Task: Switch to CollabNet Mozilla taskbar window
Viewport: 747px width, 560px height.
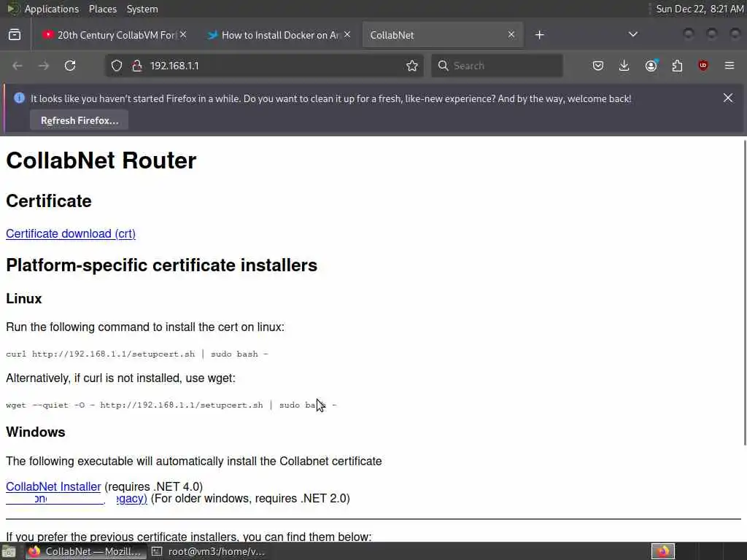Action: tap(86, 551)
